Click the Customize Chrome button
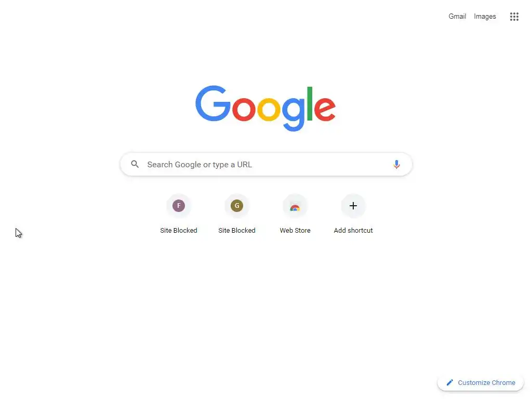This screenshot has height=399, width=532. [481, 383]
